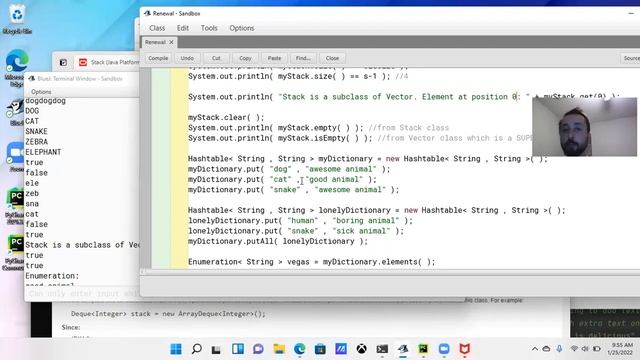Image resolution: width=640 pixels, height=360 pixels.
Task: Click 'Enumeration:' in the terminal output
Action: click(52, 276)
